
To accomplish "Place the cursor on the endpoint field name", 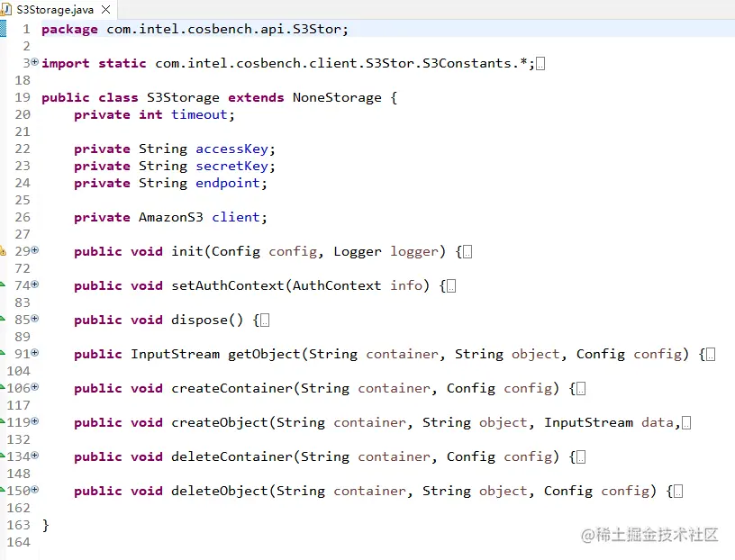I will tap(227, 183).
